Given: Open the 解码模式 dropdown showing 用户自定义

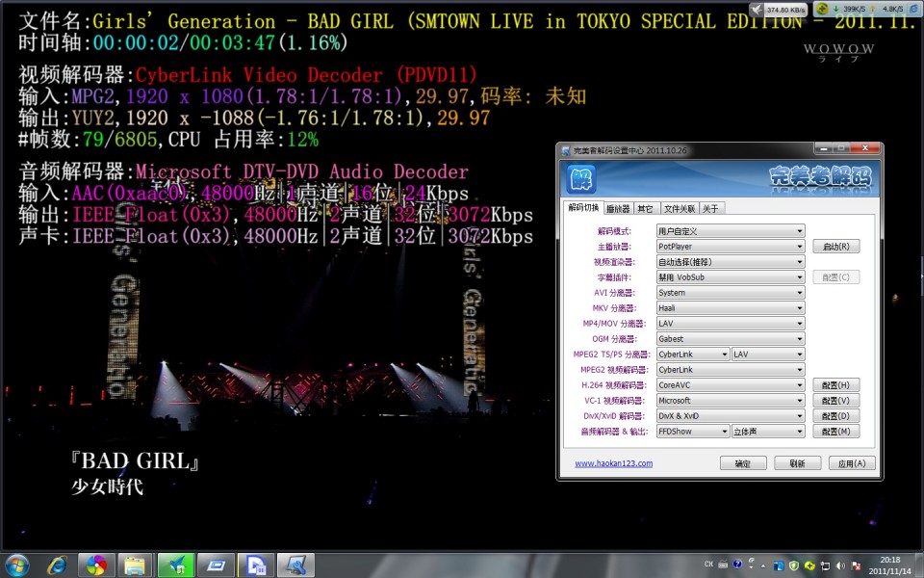Looking at the screenshot, I should click(731, 231).
